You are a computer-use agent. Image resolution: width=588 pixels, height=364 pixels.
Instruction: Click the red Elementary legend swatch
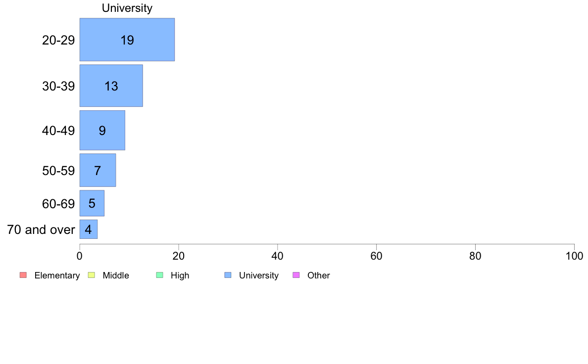[23, 275]
